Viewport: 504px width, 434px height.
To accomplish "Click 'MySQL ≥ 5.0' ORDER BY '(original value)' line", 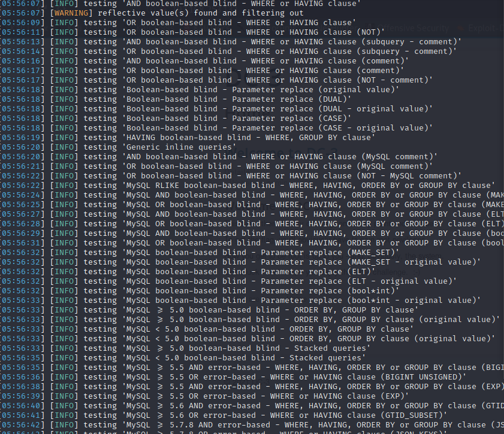I will tap(250, 320).
